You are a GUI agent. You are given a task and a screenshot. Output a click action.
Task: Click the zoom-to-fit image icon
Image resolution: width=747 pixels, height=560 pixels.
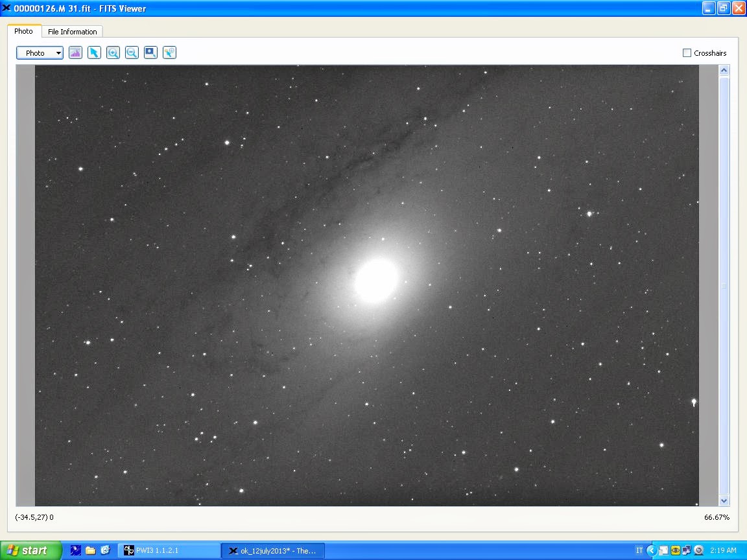pos(150,53)
